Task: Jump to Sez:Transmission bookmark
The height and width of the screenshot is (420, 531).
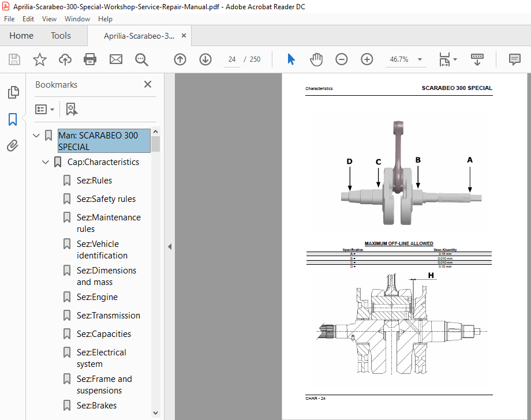Action: click(x=109, y=316)
